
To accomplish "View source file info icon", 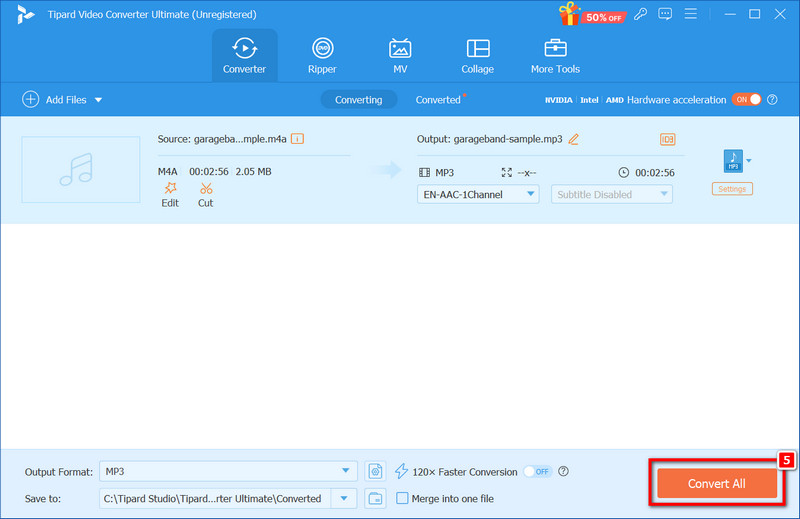I will click(297, 139).
